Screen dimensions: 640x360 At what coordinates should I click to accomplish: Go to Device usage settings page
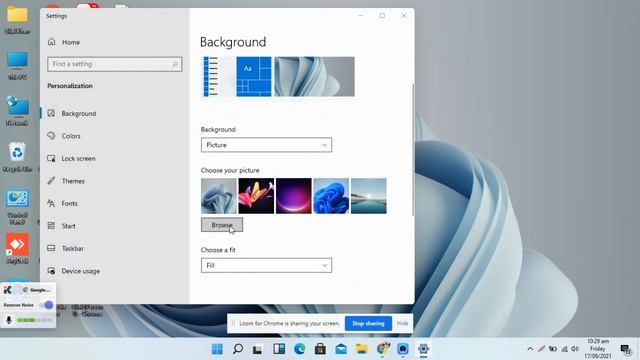[80, 271]
